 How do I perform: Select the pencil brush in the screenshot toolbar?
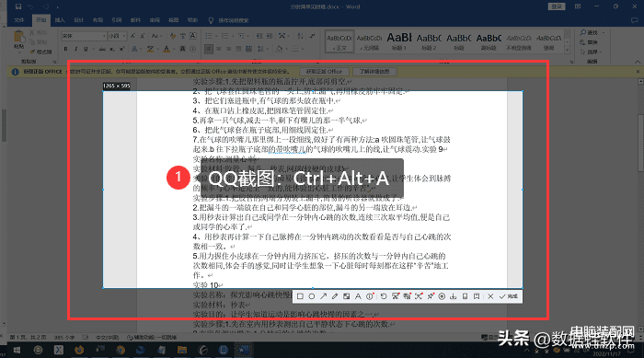tap(335, 296)
